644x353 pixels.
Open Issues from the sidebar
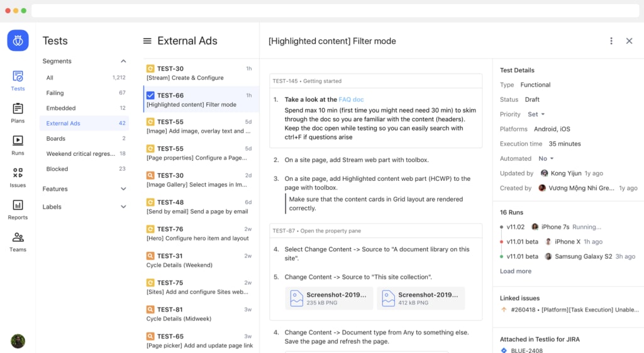18,176
